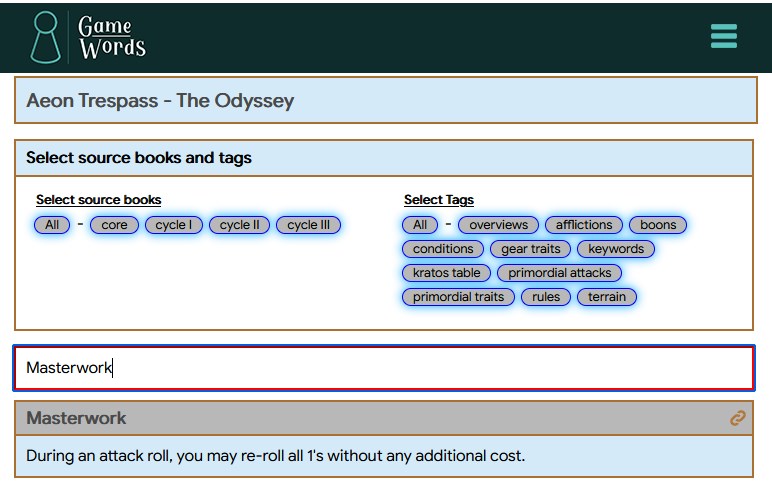Toggle the cycle I source book
This screenshot has height=488, width=772.
pos(174,225)
